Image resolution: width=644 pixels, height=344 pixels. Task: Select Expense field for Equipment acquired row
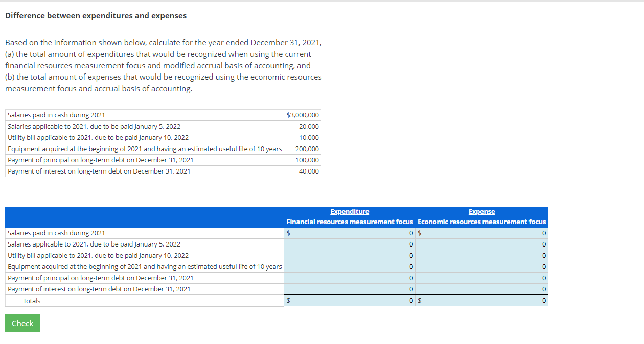click(482, 267)
